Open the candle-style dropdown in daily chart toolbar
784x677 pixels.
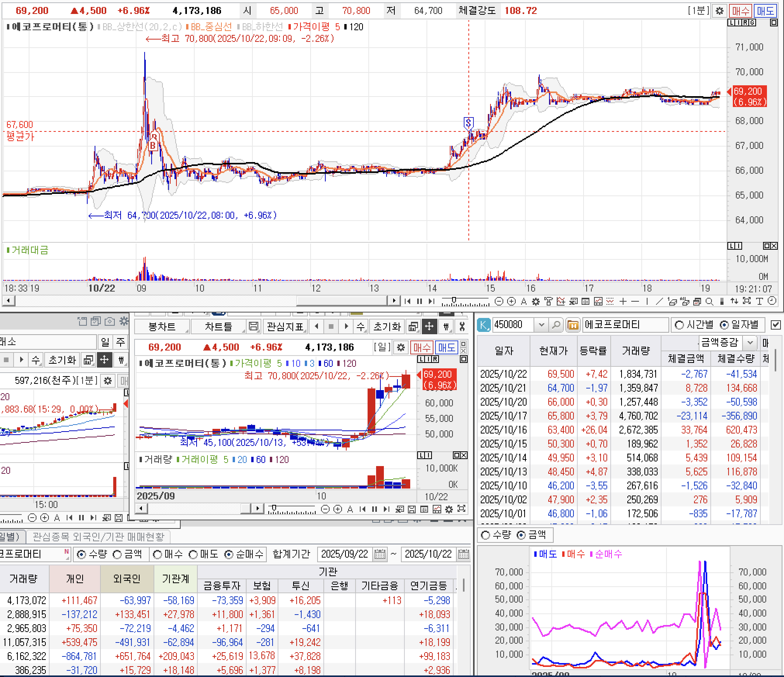(x=446, y=326)
